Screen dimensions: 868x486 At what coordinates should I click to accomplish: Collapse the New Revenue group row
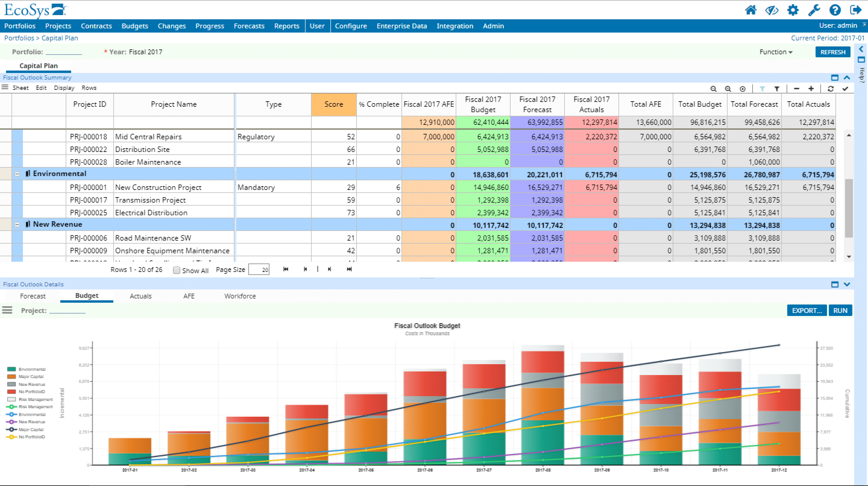[17, 225]
